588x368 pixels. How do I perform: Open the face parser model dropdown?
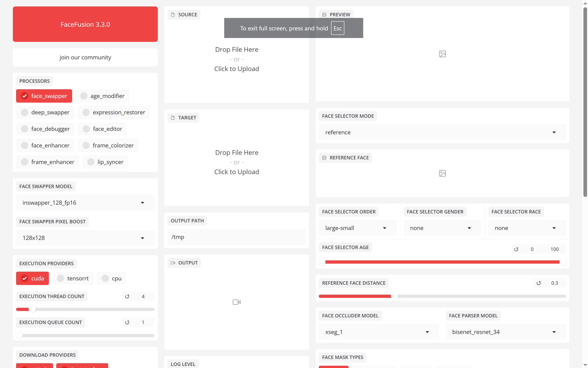[x=505, y=332]
